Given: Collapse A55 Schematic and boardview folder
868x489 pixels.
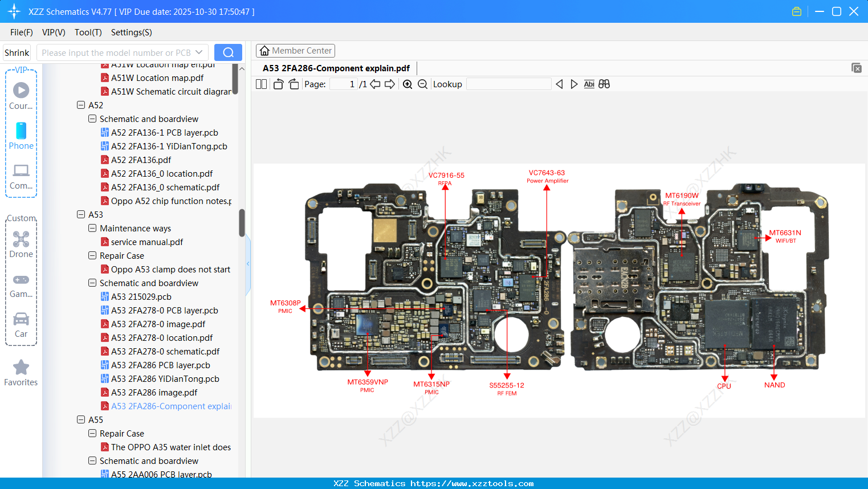Looking at the screenshot, I should click(x=92, y=461).
